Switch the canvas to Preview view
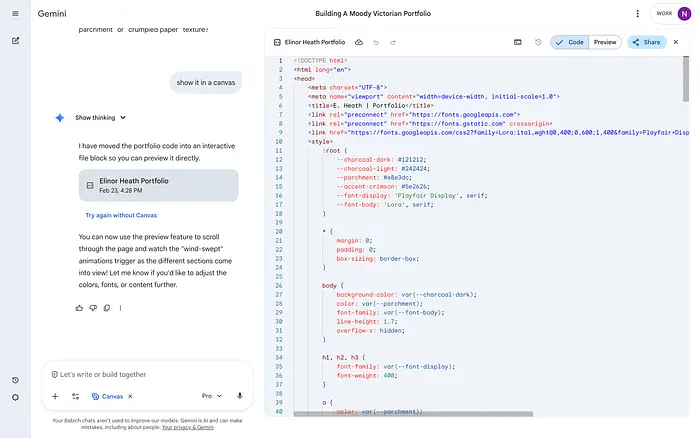Screen dimensions: 700x438 click(x=605, y=43)
